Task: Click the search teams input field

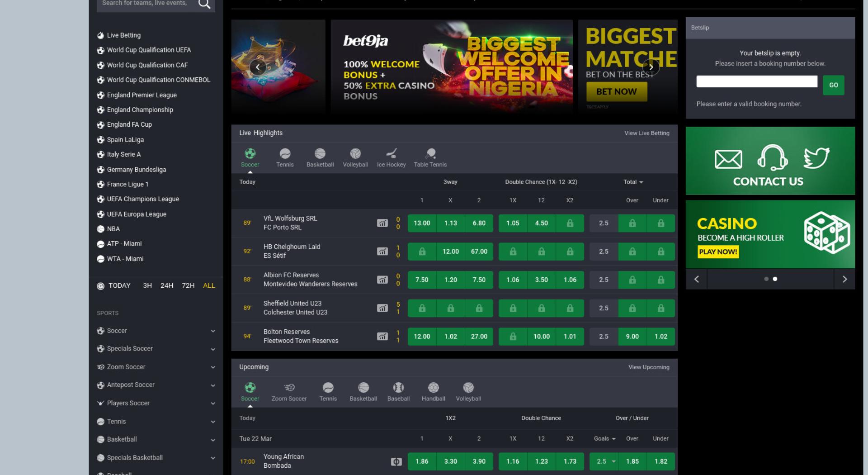Action: (x=147, y=4)
